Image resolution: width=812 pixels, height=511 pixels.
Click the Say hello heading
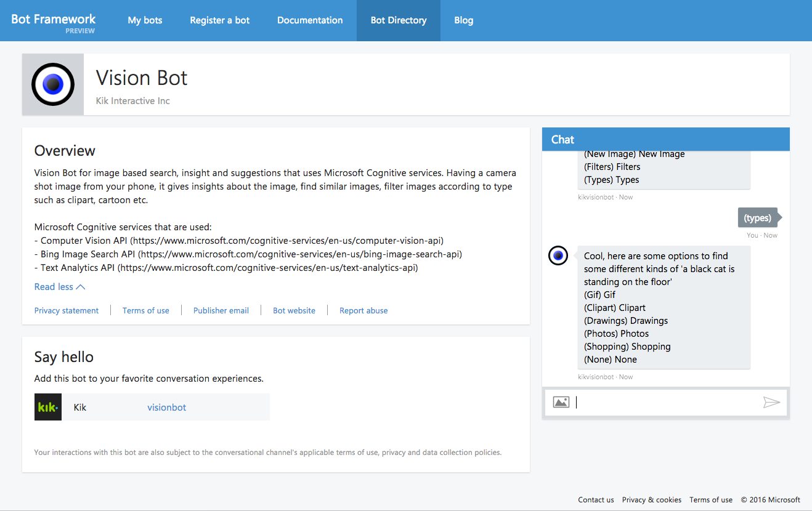tap(64, 357)
